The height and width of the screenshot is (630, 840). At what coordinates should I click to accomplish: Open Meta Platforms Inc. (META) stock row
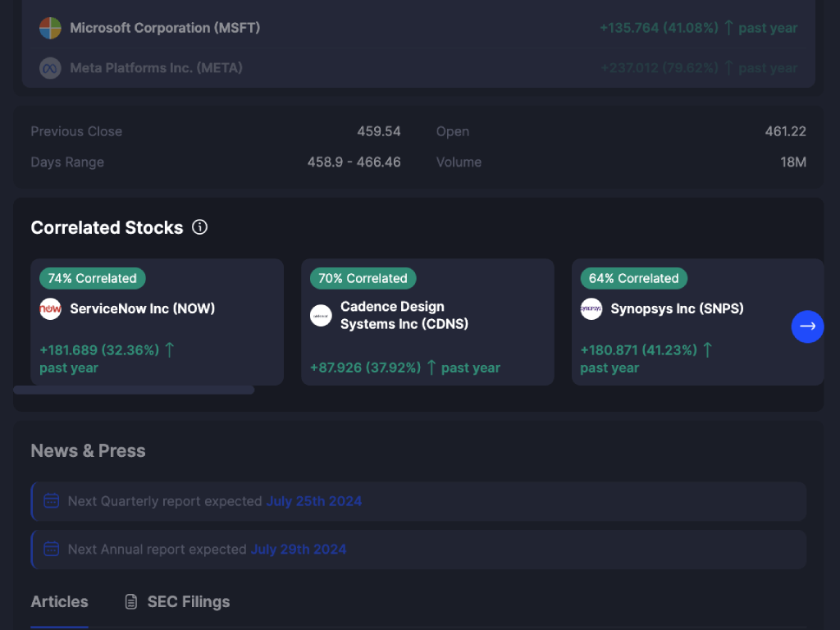tap(418, 68)
